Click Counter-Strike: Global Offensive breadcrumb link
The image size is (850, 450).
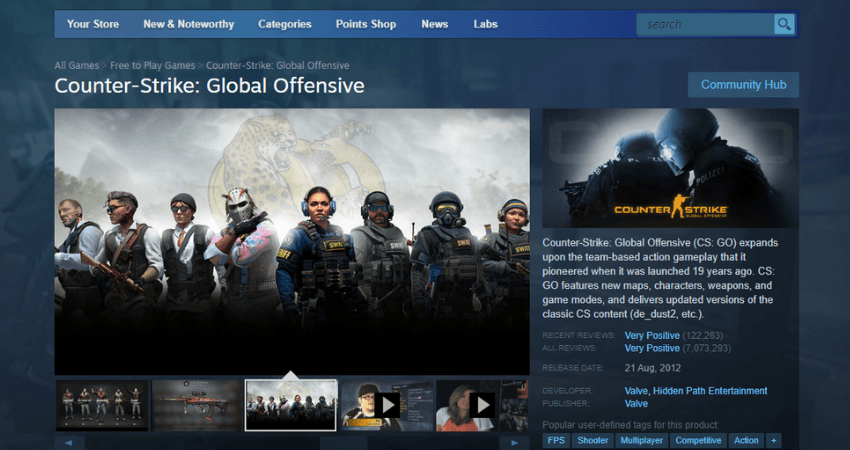pos(278,66)
